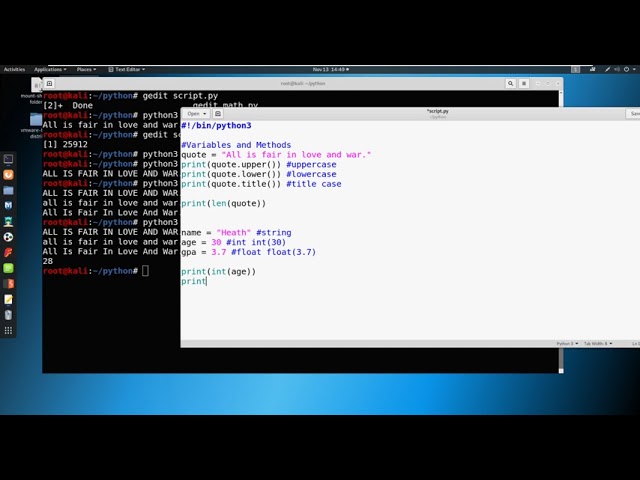Open the orange-red S dock icon
Image resolution: width=640 pixels, height=480 pixels.
pyautogui.click(x=8, y=283)
